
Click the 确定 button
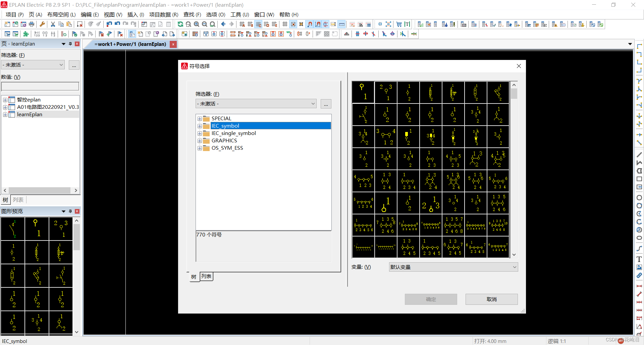tap(431, 299)
